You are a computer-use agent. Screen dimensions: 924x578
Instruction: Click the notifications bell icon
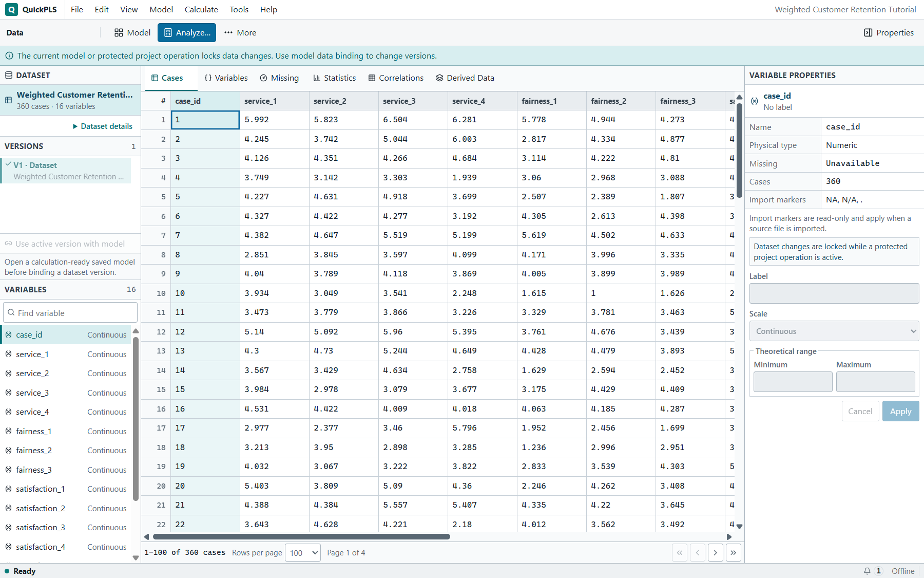[x=867, y=571]
